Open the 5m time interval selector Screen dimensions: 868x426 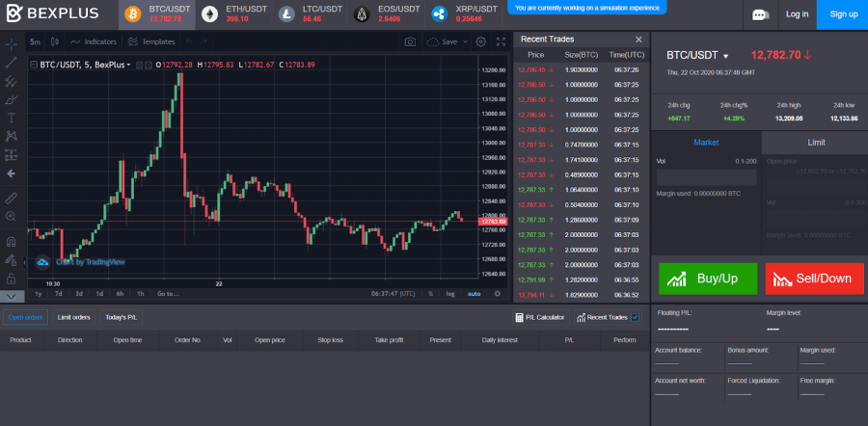36,41
